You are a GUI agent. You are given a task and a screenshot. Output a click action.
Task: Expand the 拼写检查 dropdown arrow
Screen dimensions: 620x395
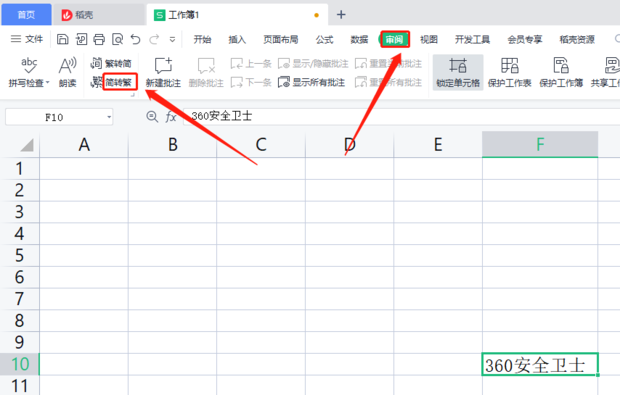point(47,82)
